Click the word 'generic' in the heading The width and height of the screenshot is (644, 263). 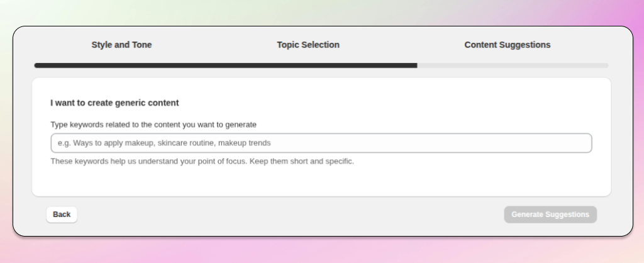[x=130, y=103]
